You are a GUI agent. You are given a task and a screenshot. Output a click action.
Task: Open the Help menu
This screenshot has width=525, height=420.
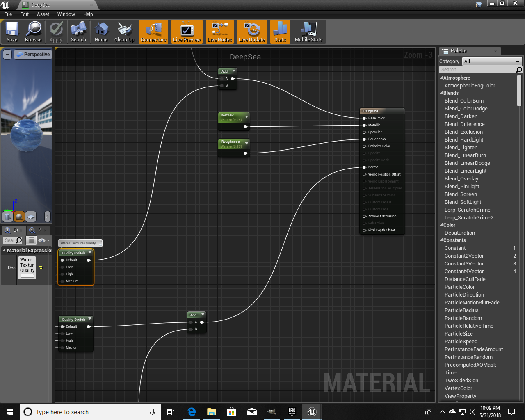coord(88,14)
